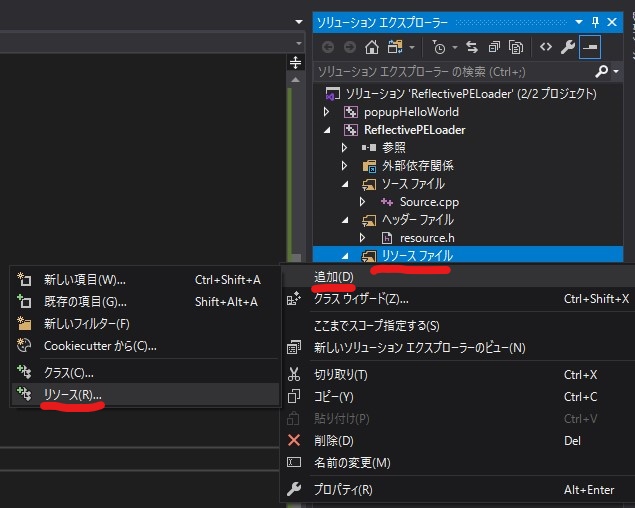The height and width of the screenshot is (508, 635).
Task: Select resource.h in the header files folder
Action: pyautogui.click(x=427, y=238)
